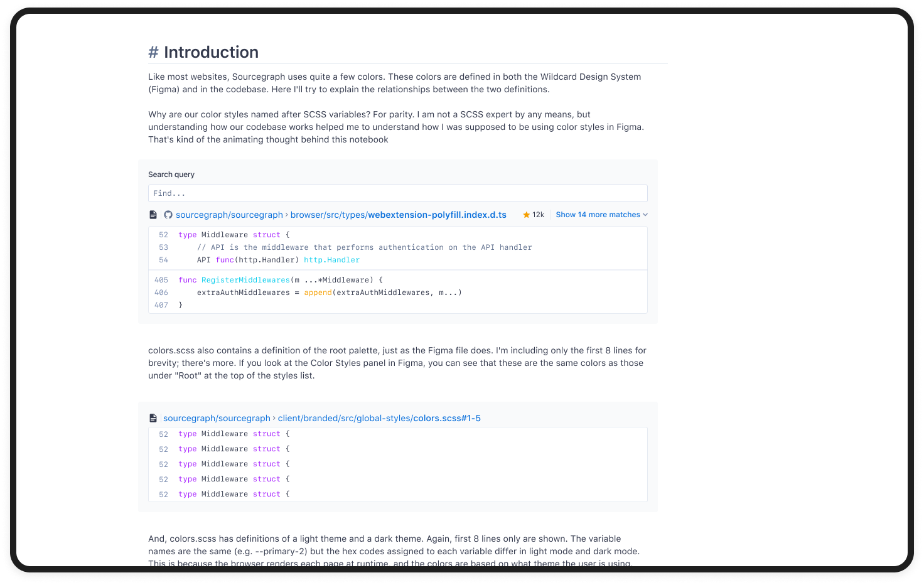Click the GitHub logo icon in search result header
Screen dimensions: 924x585
[x=168, y=215]
